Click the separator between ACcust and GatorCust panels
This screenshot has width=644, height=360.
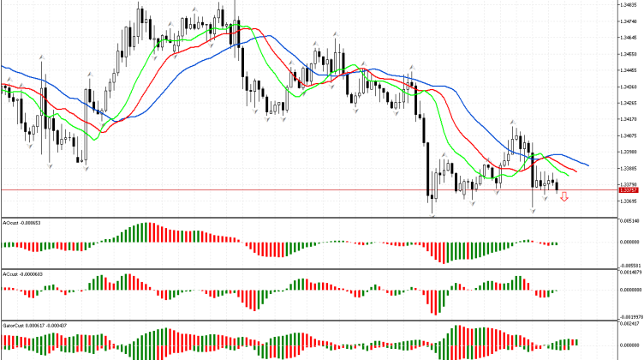click(x=308, y=321)
